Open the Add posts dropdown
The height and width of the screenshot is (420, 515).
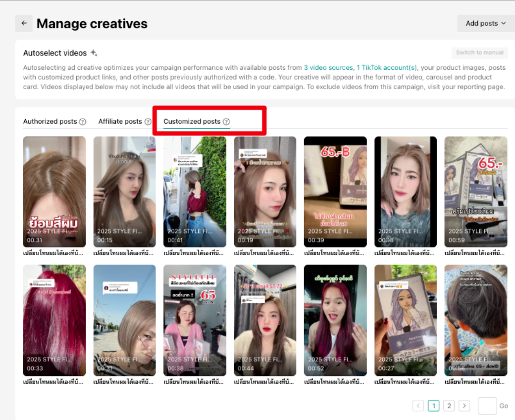(485, 23)
